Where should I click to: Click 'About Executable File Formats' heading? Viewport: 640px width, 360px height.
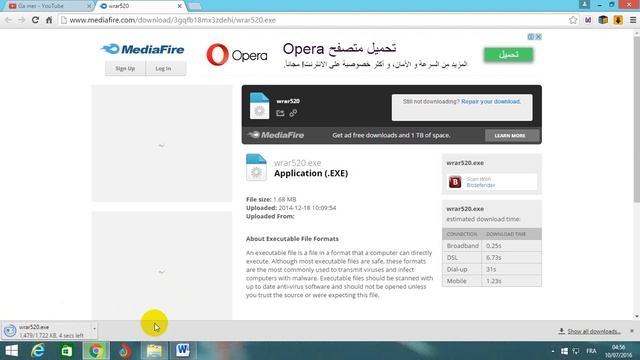(x=292, y=239)
